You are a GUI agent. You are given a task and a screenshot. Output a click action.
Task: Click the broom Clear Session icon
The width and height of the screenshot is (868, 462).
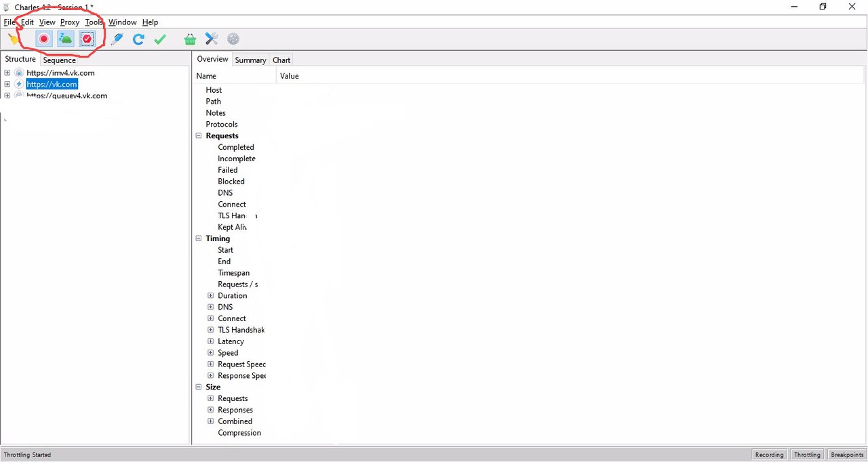14,39
